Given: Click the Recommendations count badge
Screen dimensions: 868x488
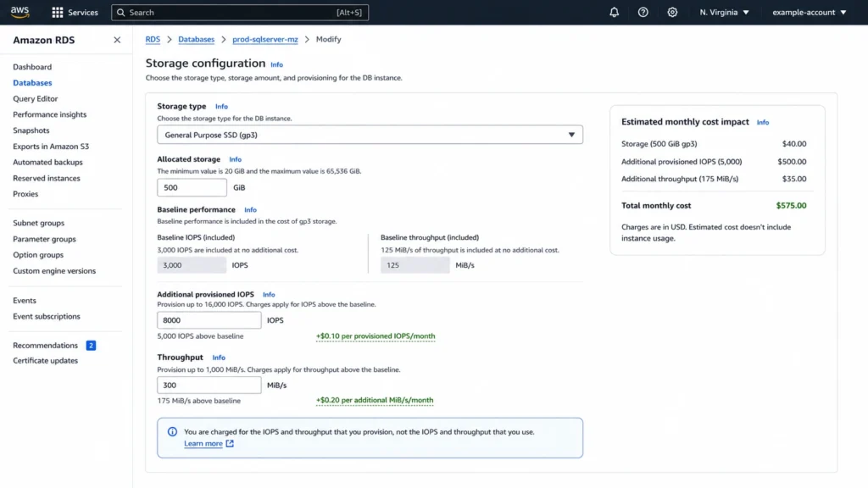Looking at the screenshot, I should [91, 346].
